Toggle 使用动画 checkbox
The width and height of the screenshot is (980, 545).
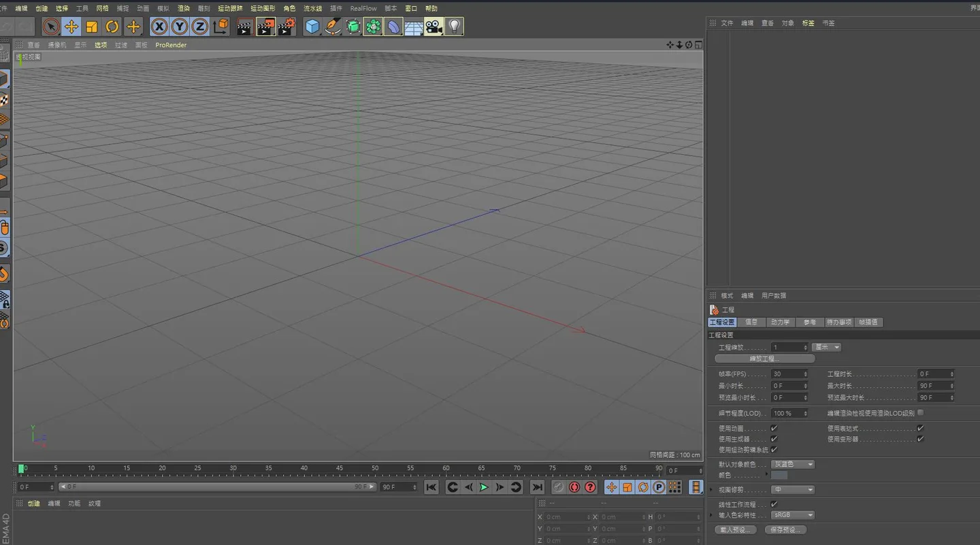[x=774, y=429]
